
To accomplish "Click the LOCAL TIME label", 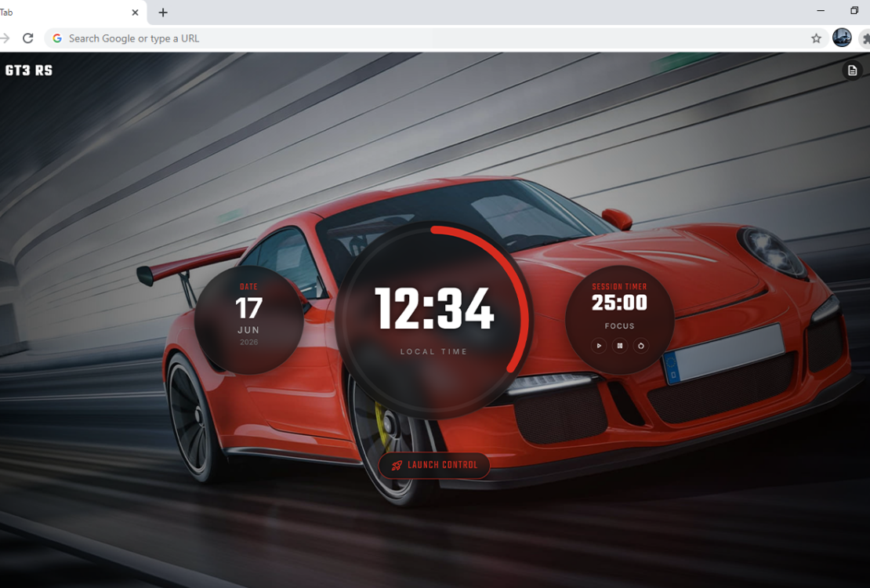I will [x=434, y=351].
